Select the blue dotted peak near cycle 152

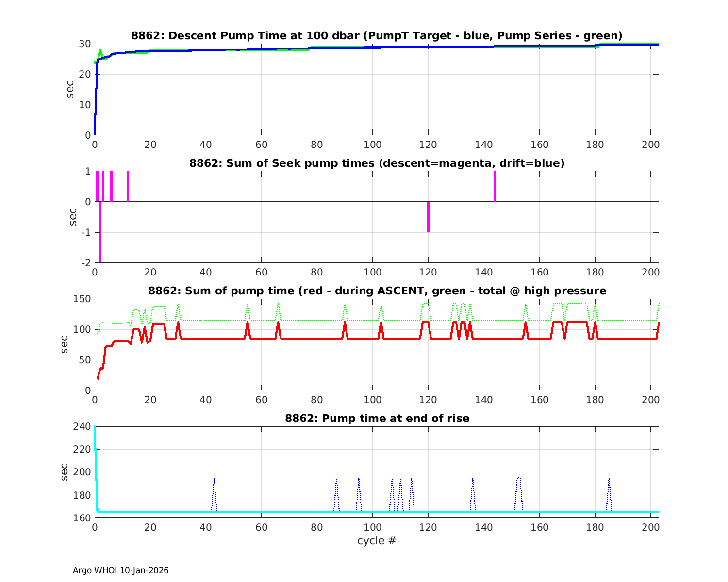point(518,478)
